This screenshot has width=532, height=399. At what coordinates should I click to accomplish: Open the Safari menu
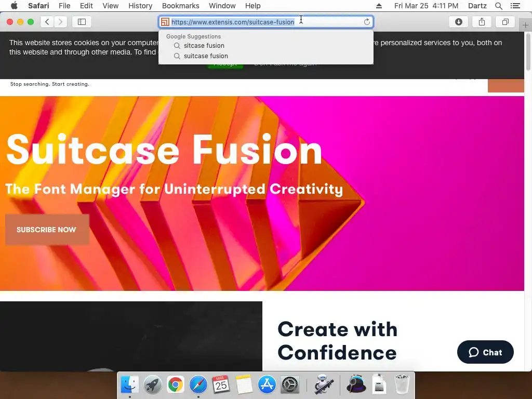38,6
